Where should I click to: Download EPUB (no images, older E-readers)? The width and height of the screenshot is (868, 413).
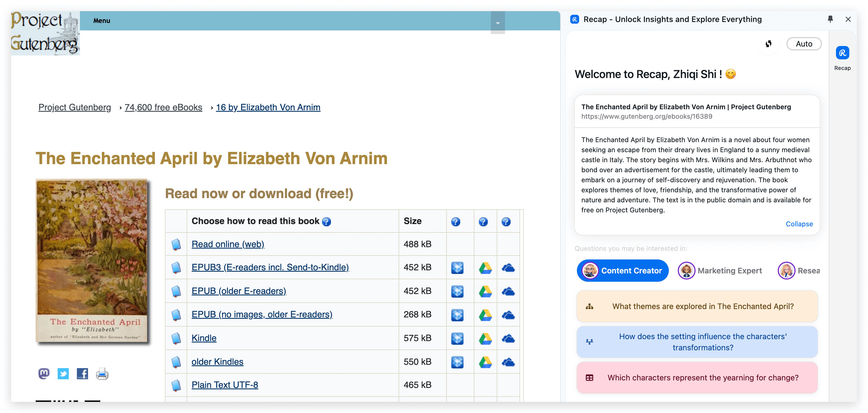[x=262, y=314]
